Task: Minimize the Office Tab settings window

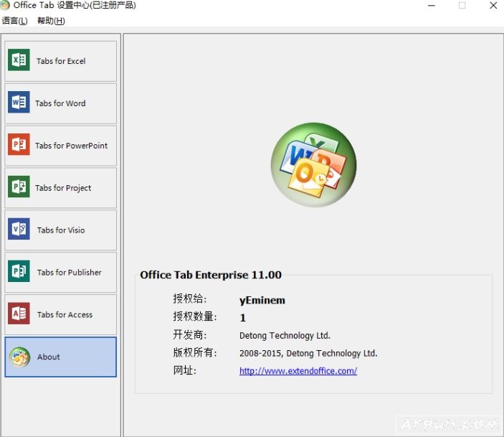Action: point(432,5)
